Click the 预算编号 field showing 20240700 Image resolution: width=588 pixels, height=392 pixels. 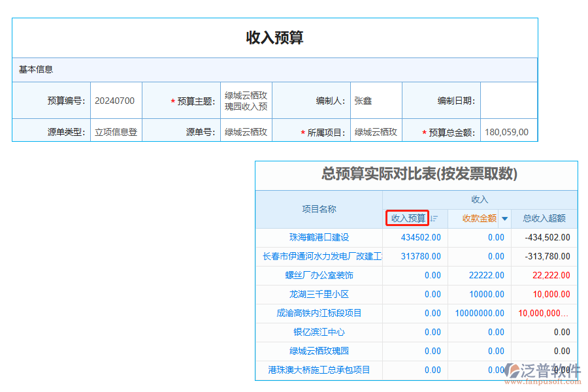click(x=116, y=101)
